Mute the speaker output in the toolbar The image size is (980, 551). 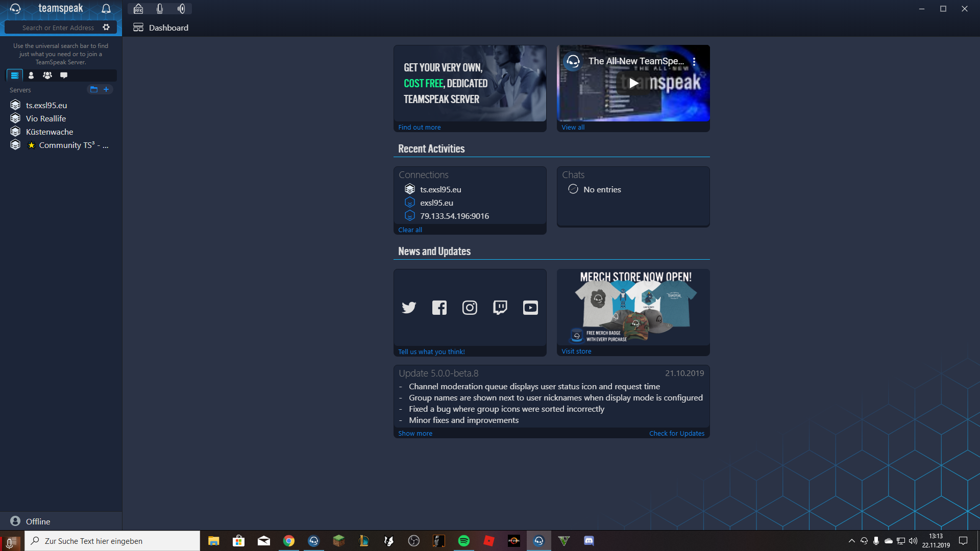click(181, 9)
